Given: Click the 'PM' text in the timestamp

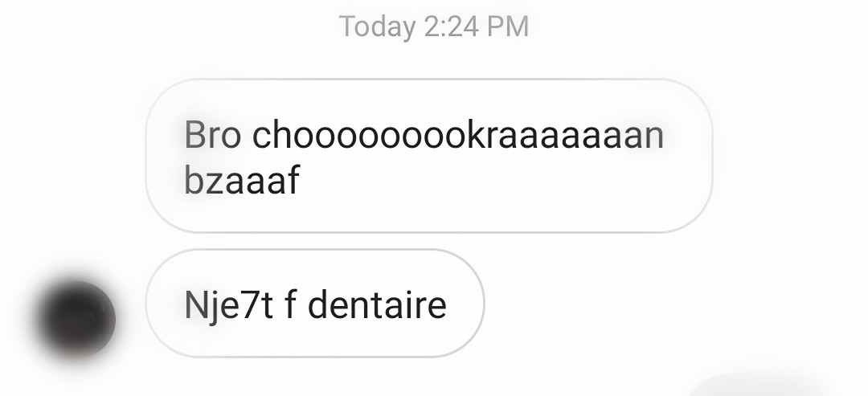Looking at the screenshot, I should tap(508, 27).
